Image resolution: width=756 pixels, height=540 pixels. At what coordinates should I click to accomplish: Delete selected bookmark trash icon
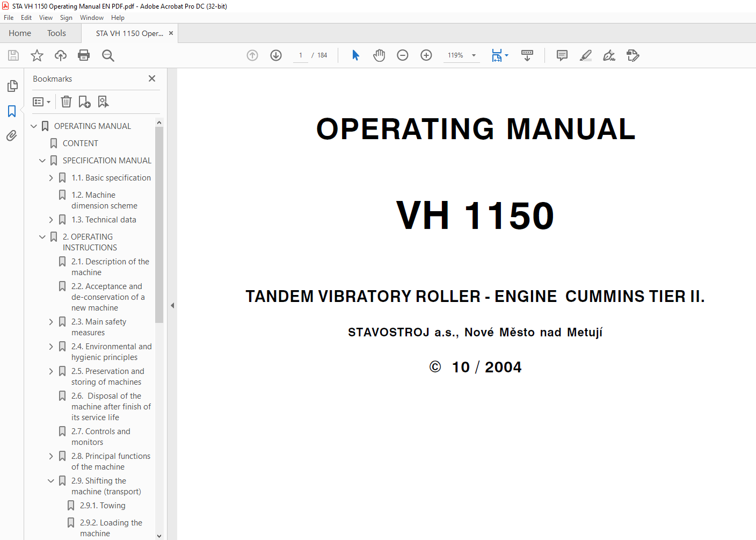click(x=66, y=102)
